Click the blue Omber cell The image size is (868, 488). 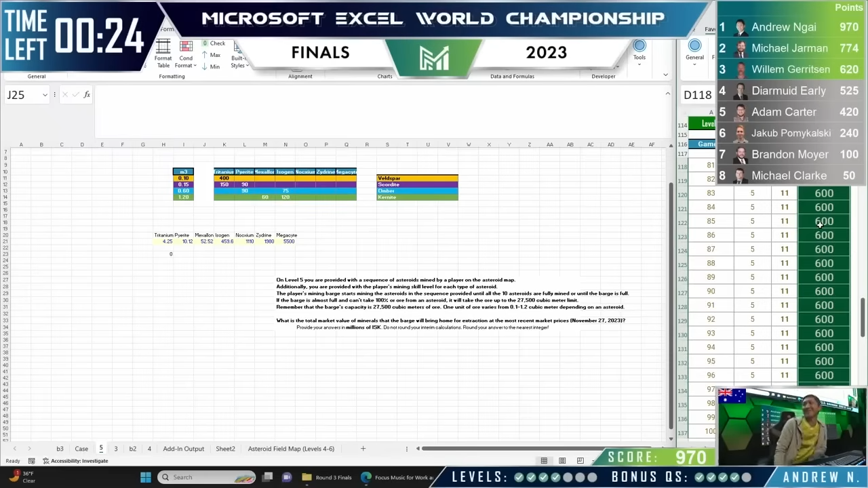(417, 190)
